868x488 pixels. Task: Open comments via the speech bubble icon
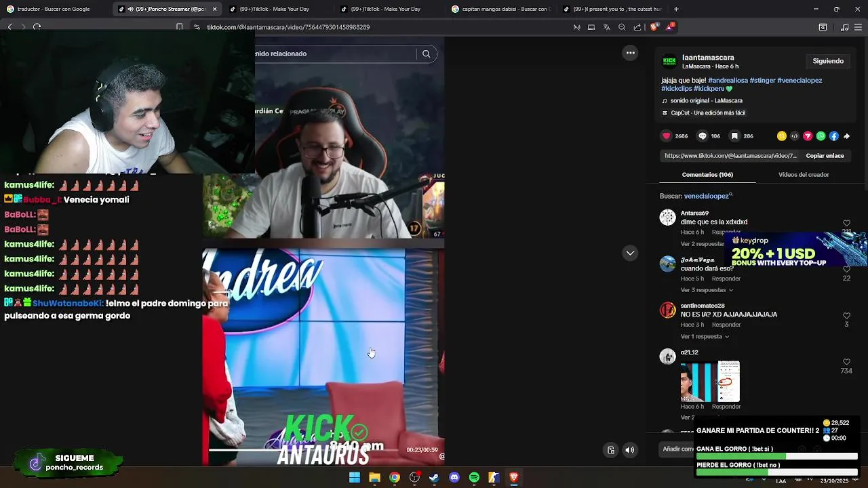[703, 136]
